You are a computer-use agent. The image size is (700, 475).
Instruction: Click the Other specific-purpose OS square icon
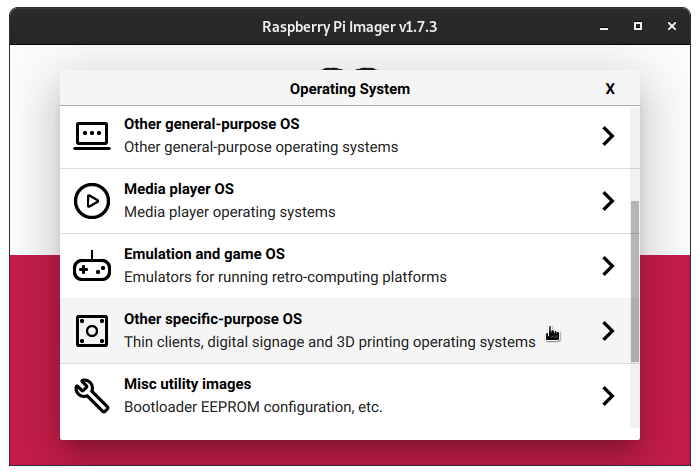pos(92,331)
